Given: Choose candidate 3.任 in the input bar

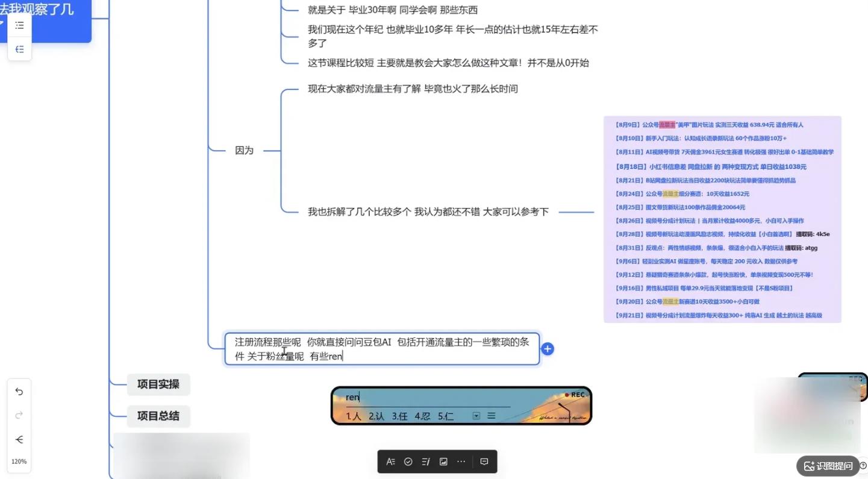Looking at the screenshot, I should [x=399, y=416].
